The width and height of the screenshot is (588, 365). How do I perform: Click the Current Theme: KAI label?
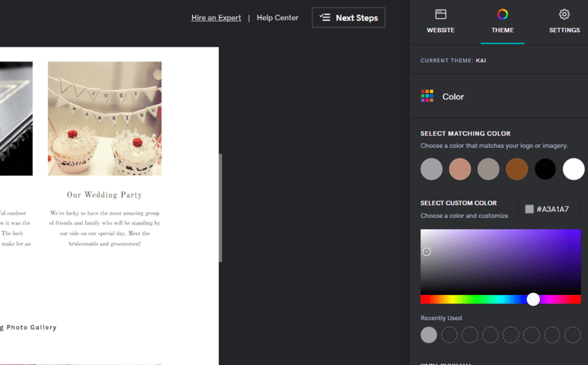(453, 60)
